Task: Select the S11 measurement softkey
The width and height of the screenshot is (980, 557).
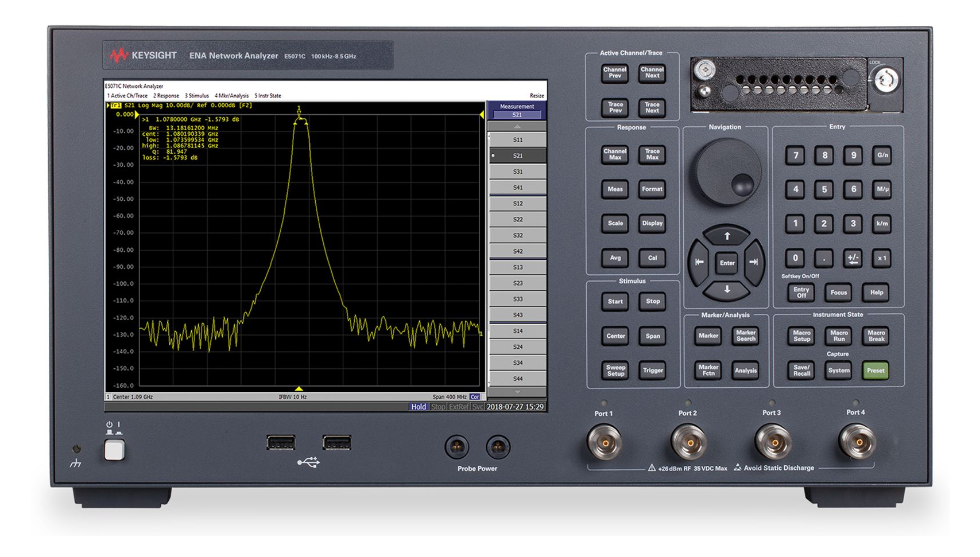Action: pyautogui.click(x=517, y=140)
